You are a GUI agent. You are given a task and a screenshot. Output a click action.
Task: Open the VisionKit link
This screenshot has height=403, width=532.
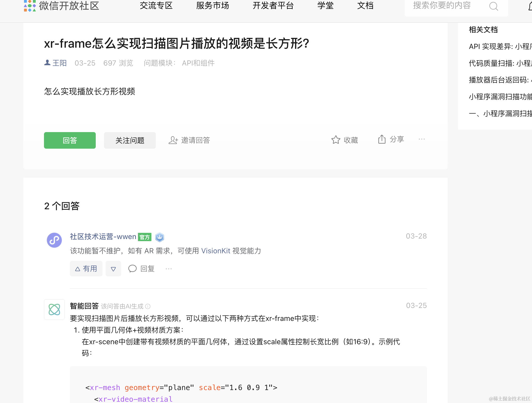pos(216,251)
